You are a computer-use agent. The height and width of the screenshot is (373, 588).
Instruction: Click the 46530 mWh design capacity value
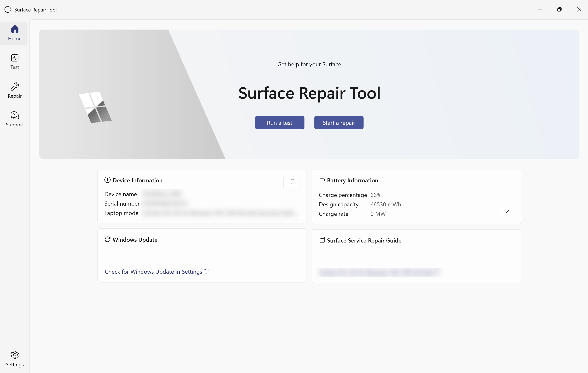pos(386,204)
